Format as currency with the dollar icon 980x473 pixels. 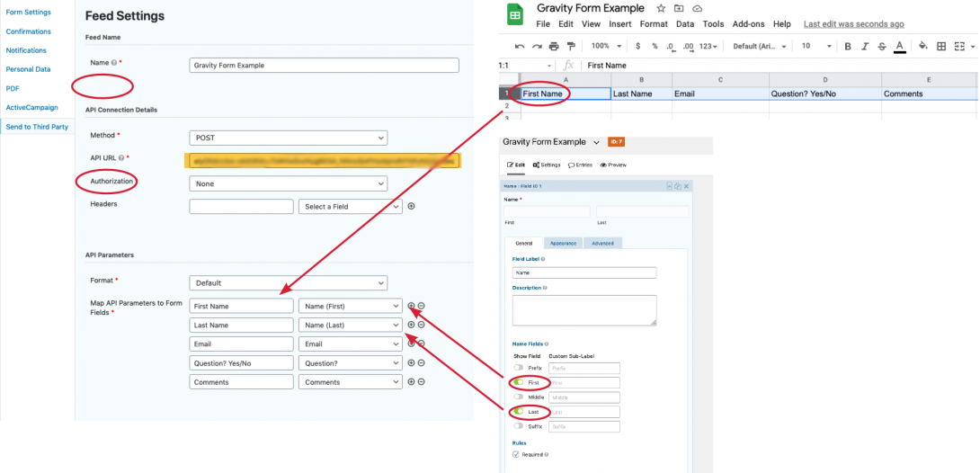pos(637,46)
